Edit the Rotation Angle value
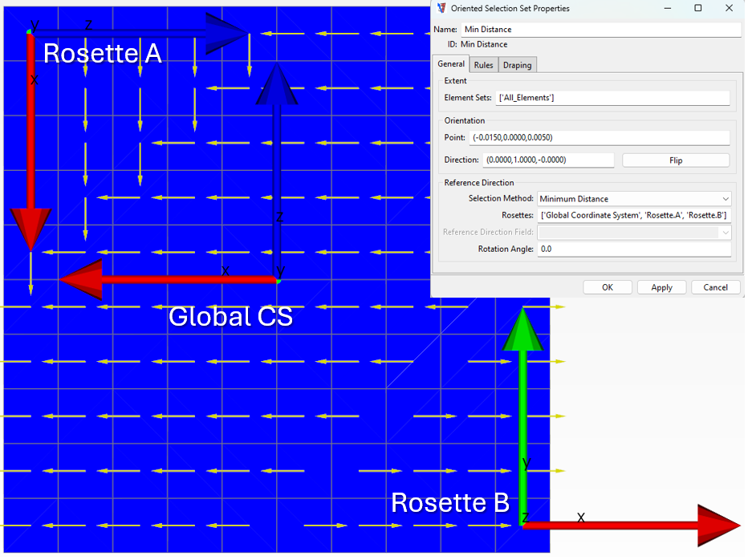The image size is (752, 560). [634, 249]
